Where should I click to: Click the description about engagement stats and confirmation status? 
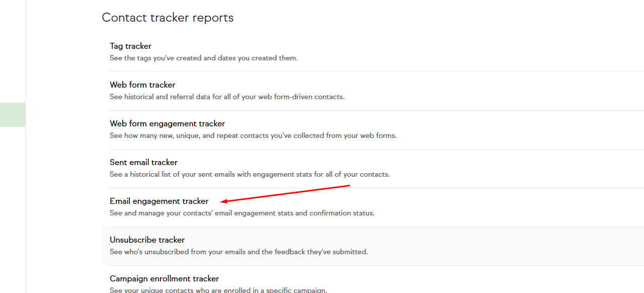click(242, 213)
